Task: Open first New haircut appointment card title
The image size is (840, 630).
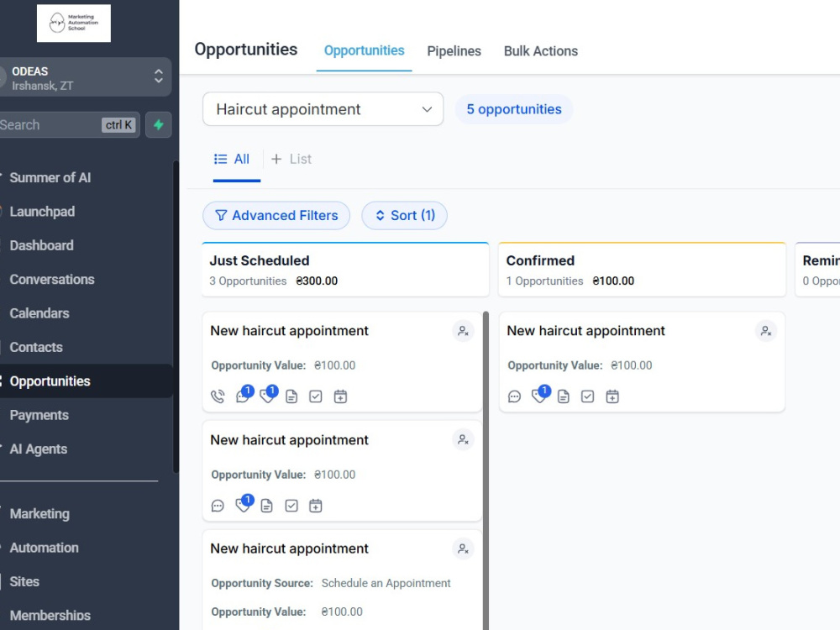Action: 289,331
